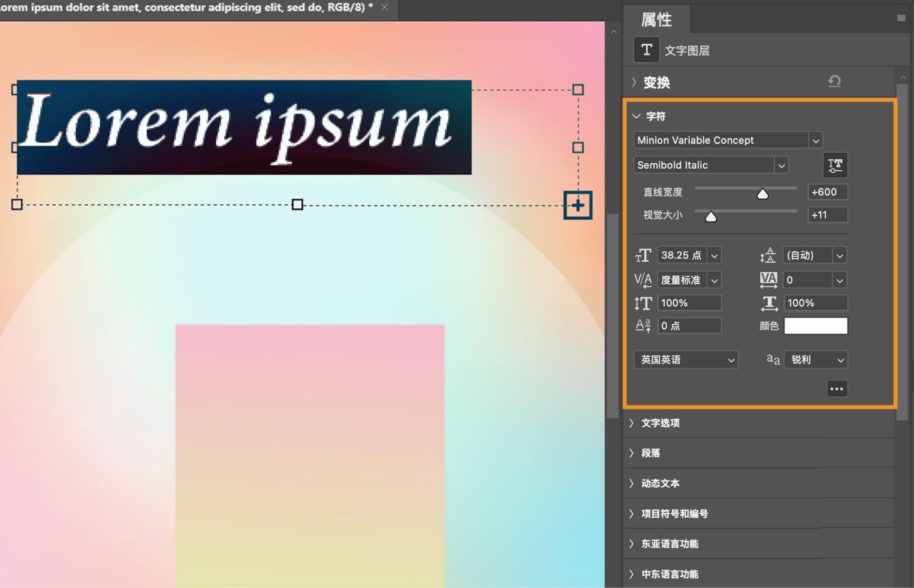Click the 文字图层 T badge icon
The height and width of the screenshot is (588, 914).
pyautogui.click(x=646, y=49)
